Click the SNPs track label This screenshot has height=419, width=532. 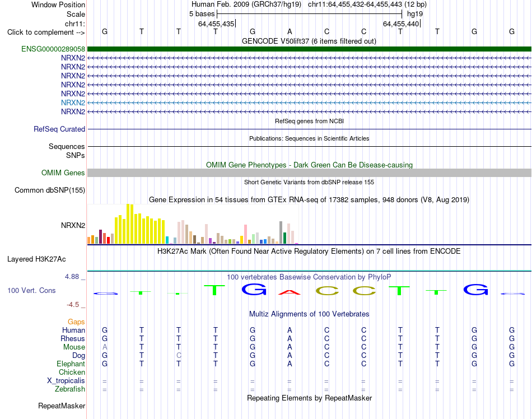click(76, 155)
